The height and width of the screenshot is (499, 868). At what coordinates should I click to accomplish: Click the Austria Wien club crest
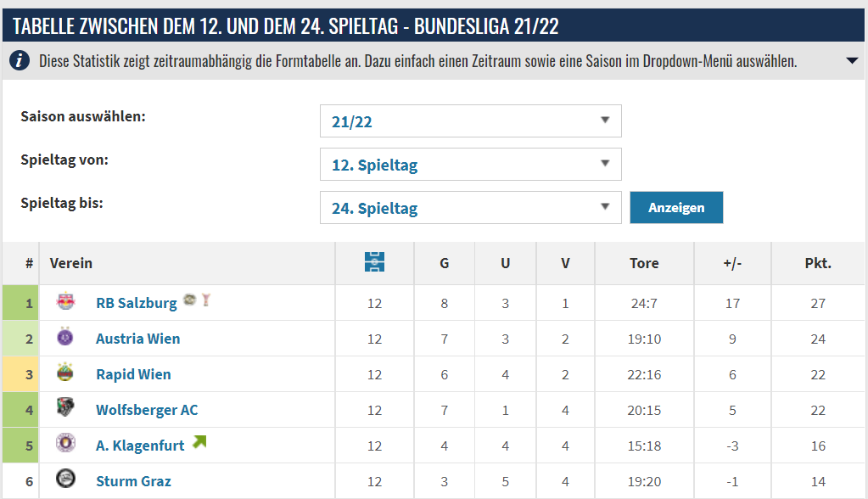coord(65,337)
